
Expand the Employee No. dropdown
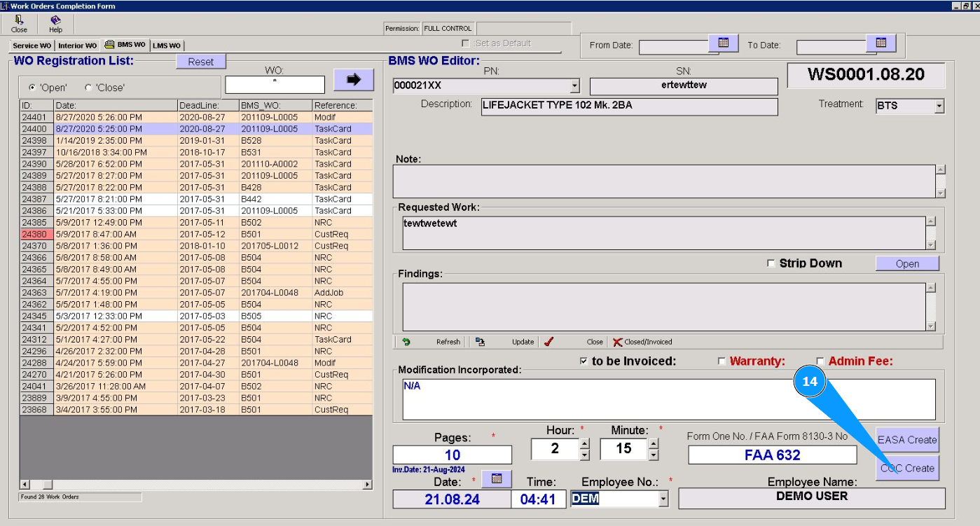click(x=663, y=499)
